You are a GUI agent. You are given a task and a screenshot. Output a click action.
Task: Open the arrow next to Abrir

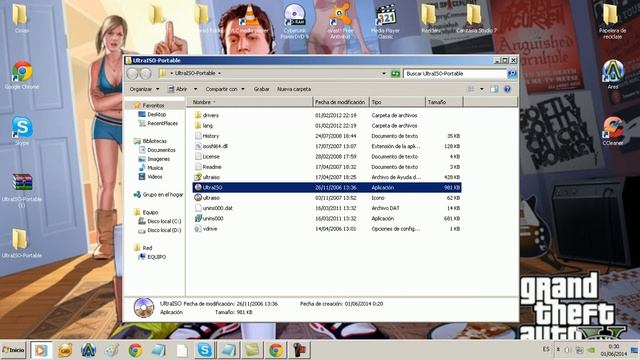pyautogui.click(x=195, y=89)
